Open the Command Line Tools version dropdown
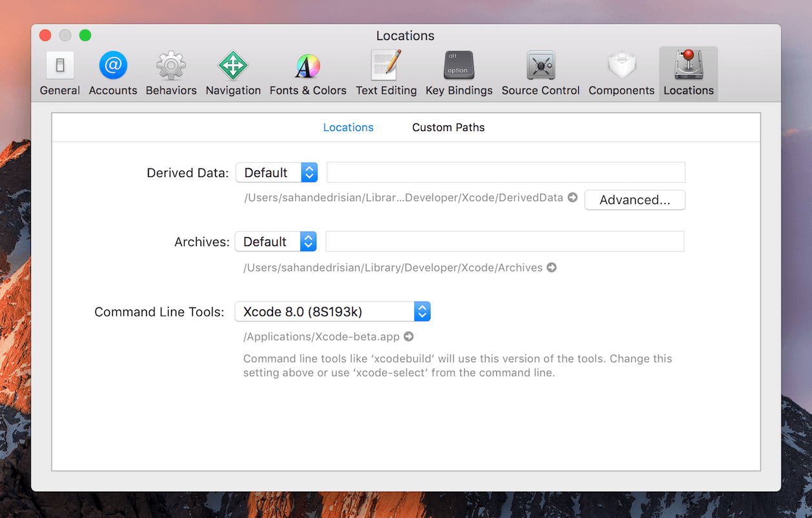This screenshot has width=812, height=518. tap(332, 311)
